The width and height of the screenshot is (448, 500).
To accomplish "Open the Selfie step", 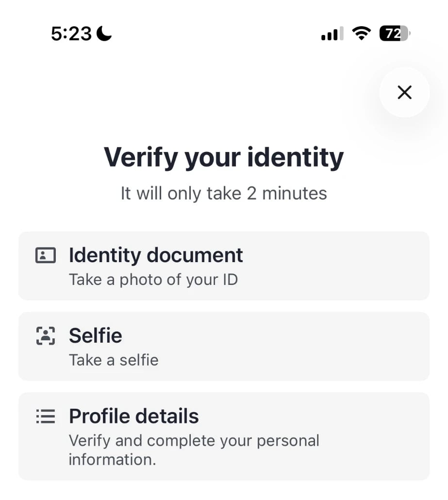I will (x=224, y=346).
